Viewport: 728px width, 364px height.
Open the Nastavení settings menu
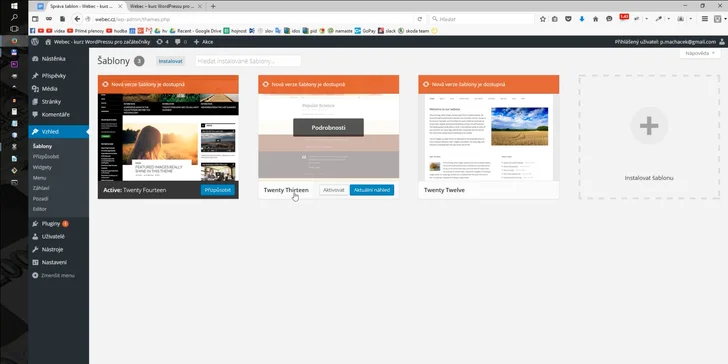pyautogui.click(x=58, y=262)
